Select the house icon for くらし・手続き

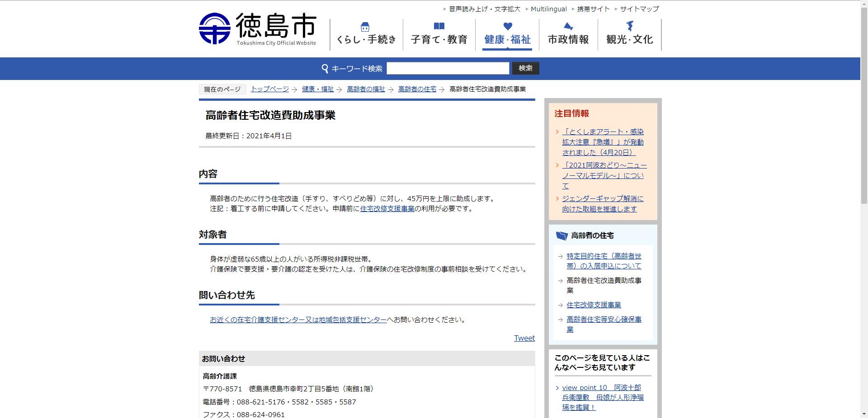click(x=364, y=27)
